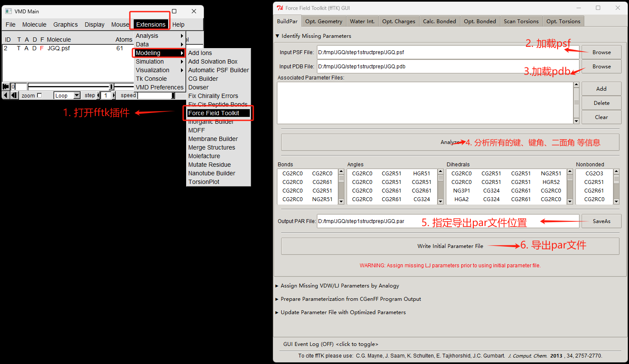This screenshot has height=364, width=629.
Task: Jump to the first frame in VMD Main
Action: [x=6, y=86]
